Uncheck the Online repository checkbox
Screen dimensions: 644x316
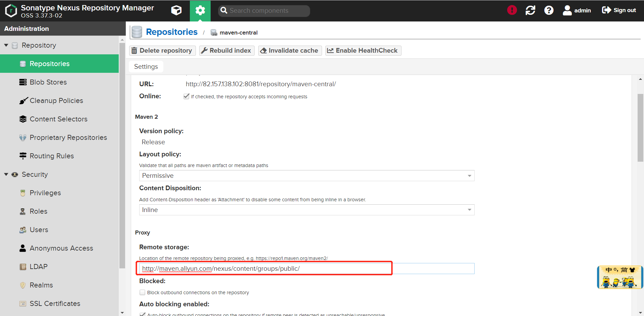click(187, 96)
